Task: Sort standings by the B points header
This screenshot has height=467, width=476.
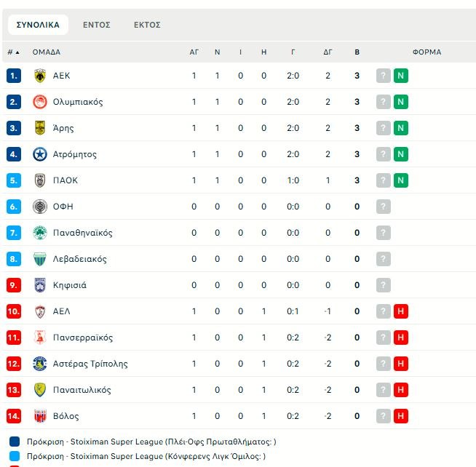Action: [x=357, y=52]
